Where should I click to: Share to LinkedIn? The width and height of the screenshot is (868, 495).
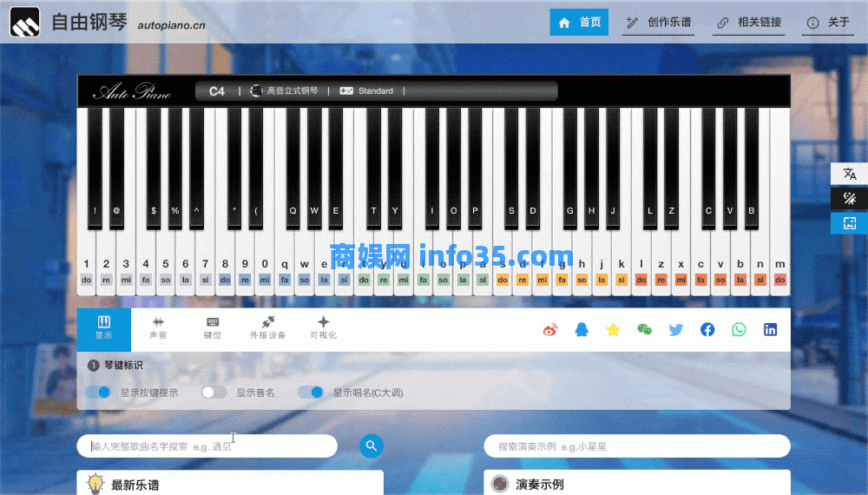[x=770, y=330]
